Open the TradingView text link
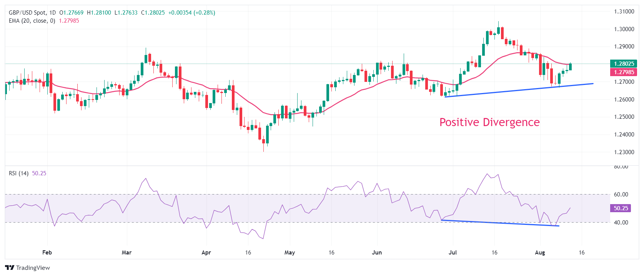 pos(33,268)
